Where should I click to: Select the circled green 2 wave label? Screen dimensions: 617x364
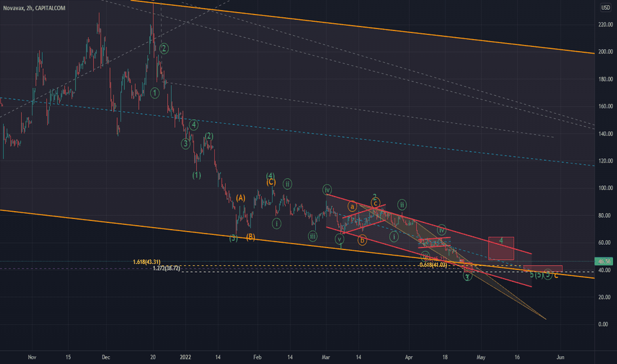coord(164,49)
